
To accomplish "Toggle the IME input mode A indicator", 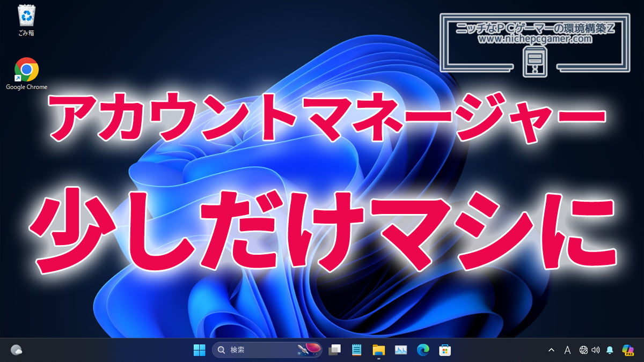I will [567, 350].
